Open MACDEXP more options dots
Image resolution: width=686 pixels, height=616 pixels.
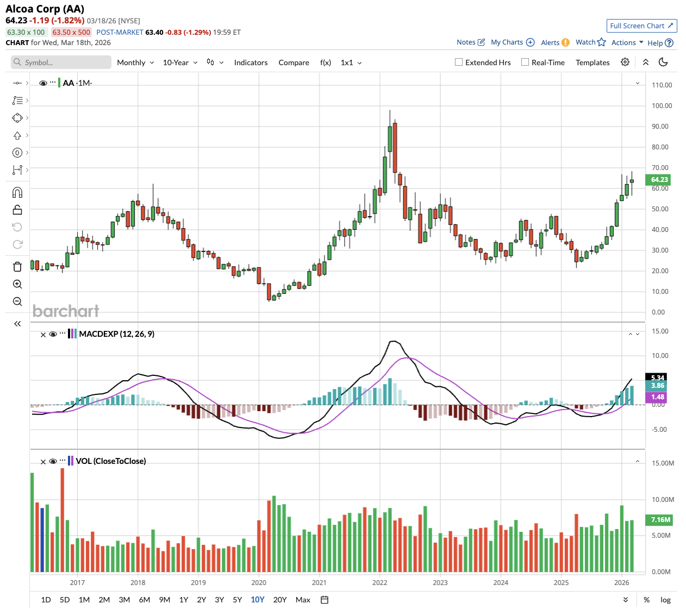tap(63, 334)
